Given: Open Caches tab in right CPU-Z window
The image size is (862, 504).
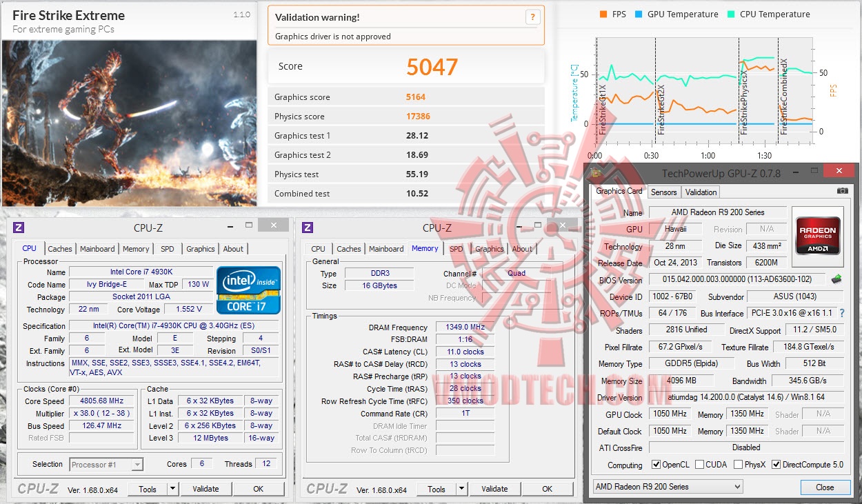Looking at the screenshot, I should pos(349,249).
